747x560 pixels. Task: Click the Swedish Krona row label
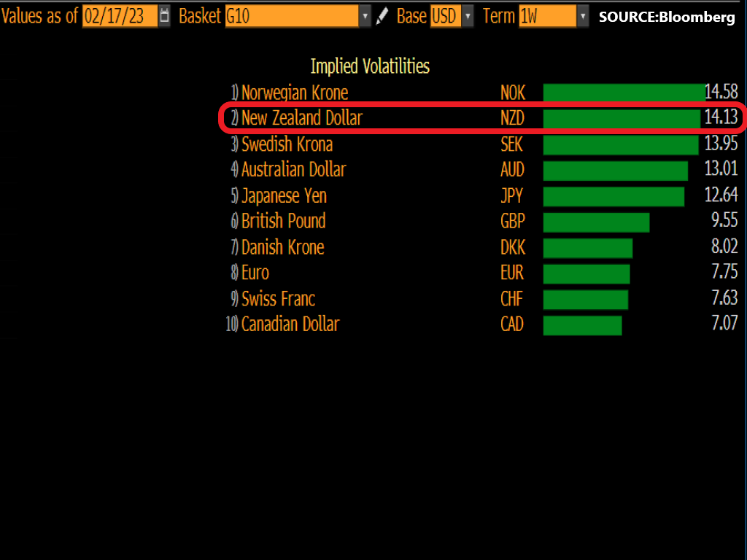287,144
